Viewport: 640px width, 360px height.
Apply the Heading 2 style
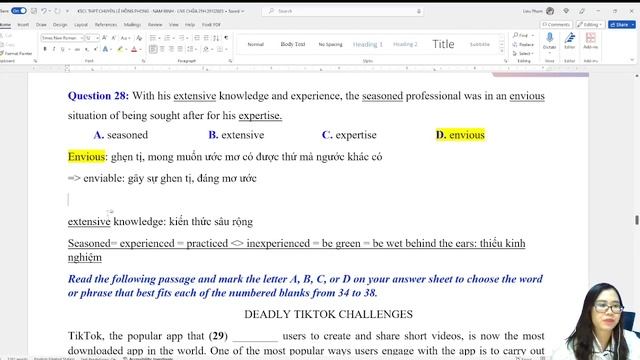[405, 44]
